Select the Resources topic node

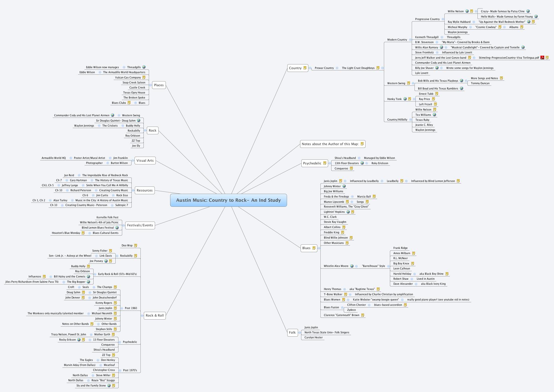pyautogui.click(x=145, y=190)
